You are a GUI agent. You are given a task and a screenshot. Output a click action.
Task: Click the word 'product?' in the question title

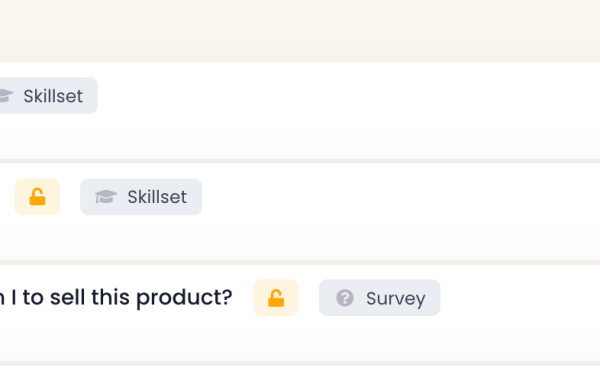pos(184,298)
